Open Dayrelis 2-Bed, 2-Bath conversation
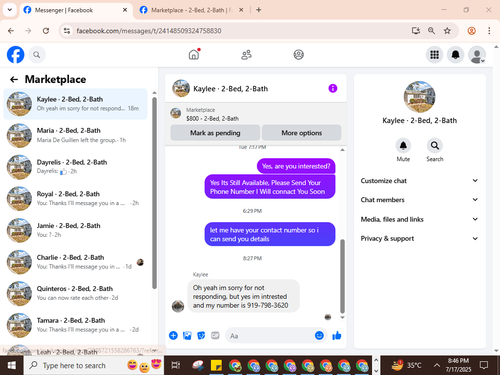Viewport: 500px width, 375px height. point(75,167)
